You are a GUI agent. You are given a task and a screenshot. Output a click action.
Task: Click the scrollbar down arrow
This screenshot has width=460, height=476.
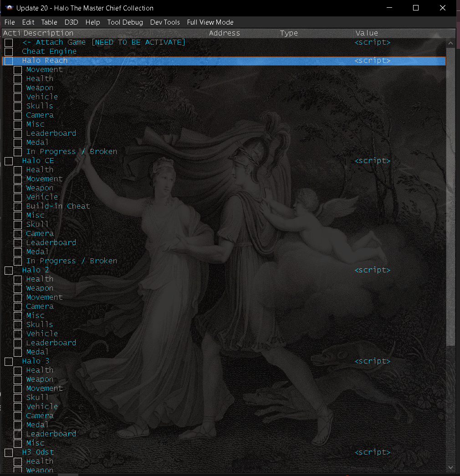click(450, 467)
